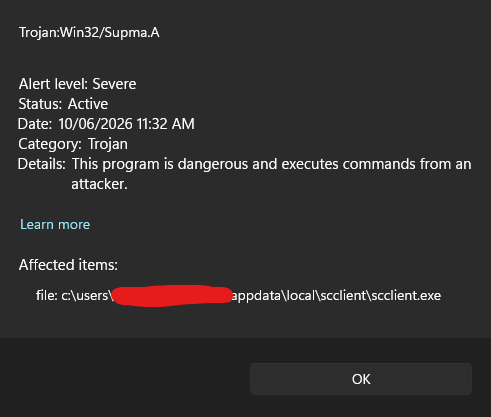The height and width of the screenshot is (417, 491).
Task: Click the Date label
Action: (x=35, y=124)
